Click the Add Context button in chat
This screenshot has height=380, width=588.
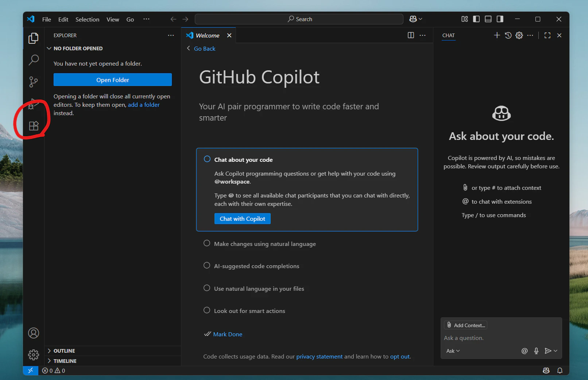[x=466, y=325]
